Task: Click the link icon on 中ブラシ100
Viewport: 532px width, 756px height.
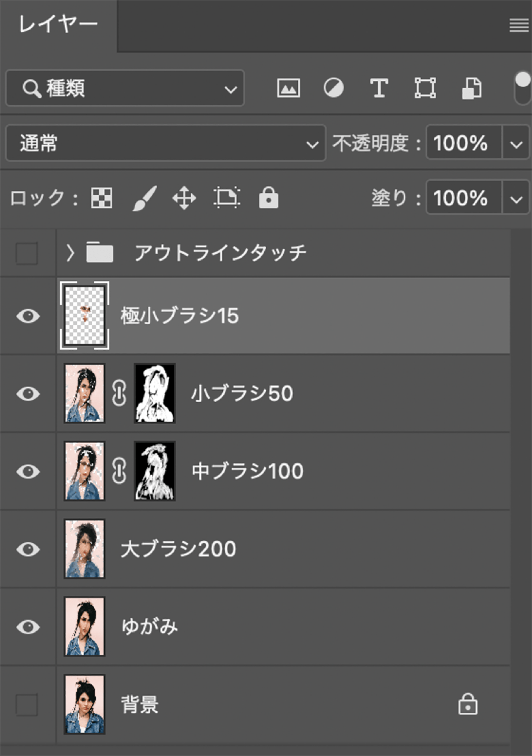Action: click(119, 471)
